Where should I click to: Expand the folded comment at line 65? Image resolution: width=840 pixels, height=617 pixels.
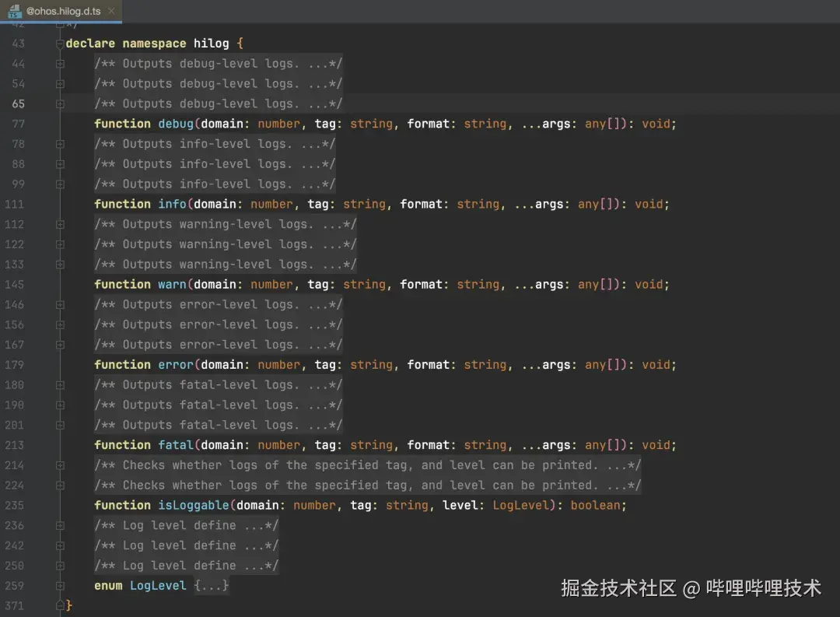coord(60,104)
